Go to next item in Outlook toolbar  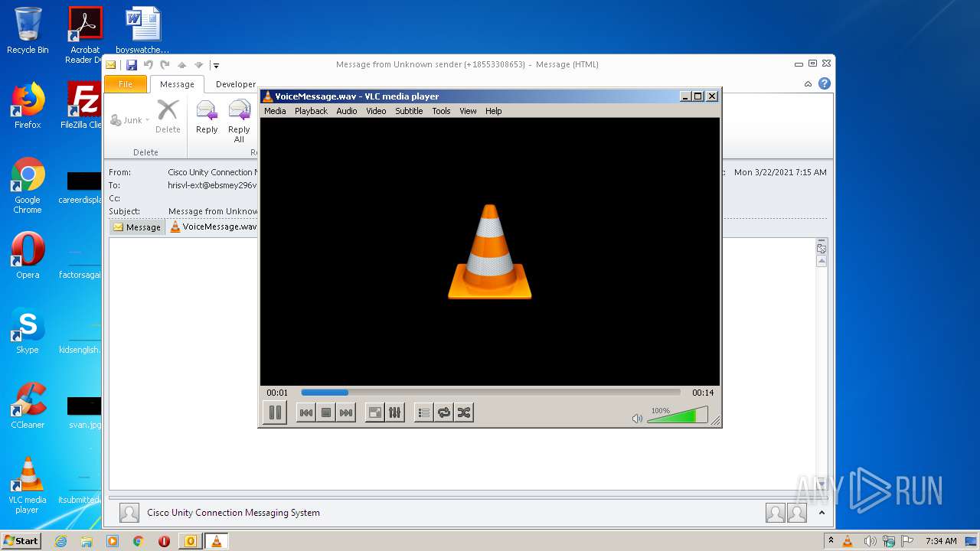click(199, 65)
